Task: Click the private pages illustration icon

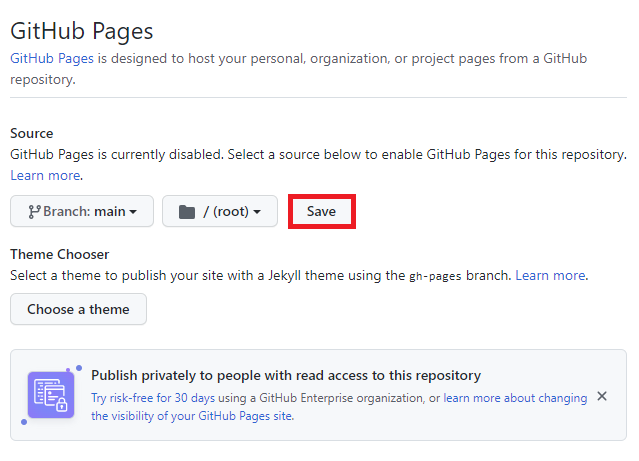Action: 51,395
